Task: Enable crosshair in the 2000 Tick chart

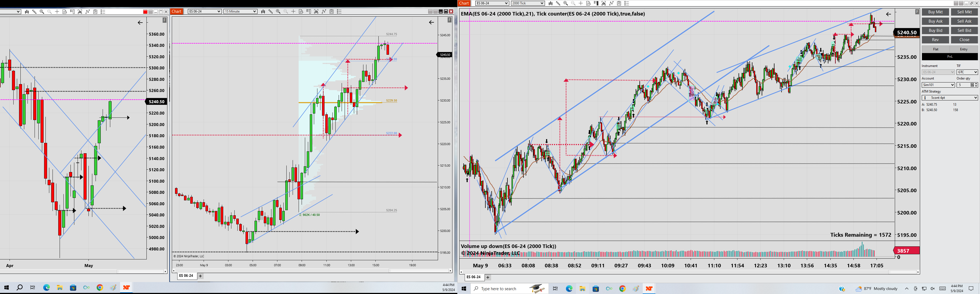Action: click(581, 3)
